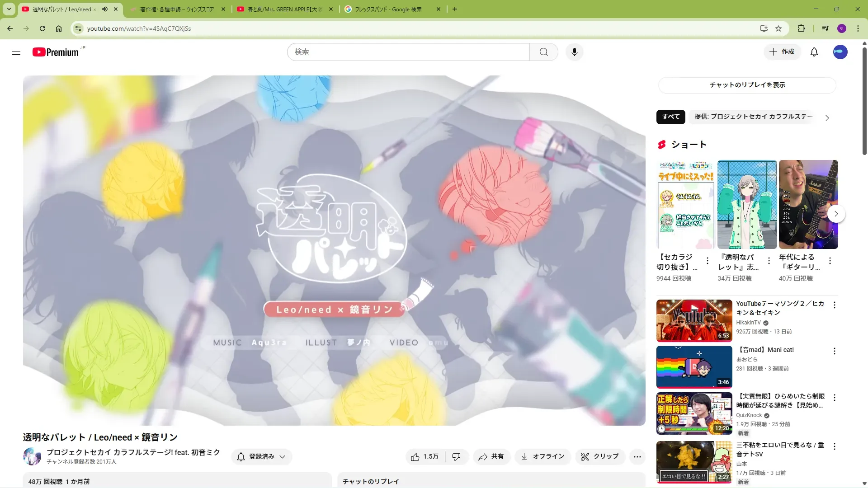The width and height of the screenshot is (868, 488).
Task: Click the search magnifier button
Action: pos(543,52)
